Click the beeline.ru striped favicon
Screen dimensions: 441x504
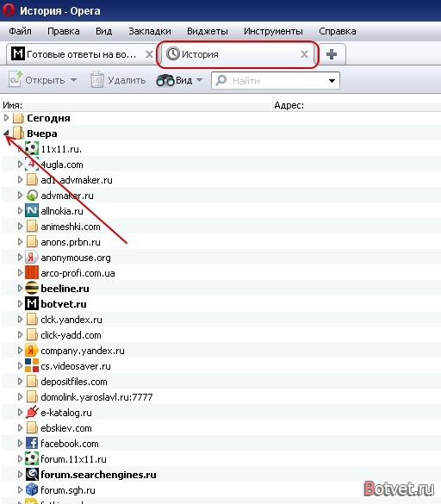tap(32, 288)
